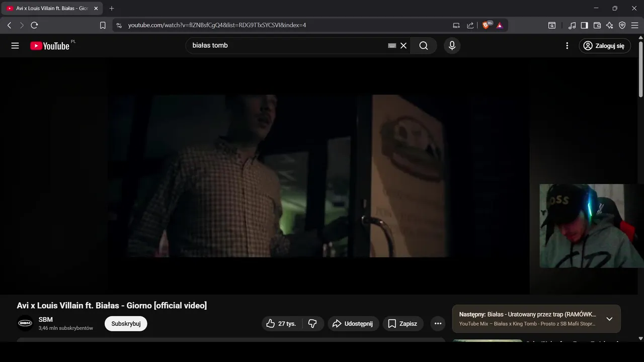
Task: Click Zaloguj się sign-in button
Action: tap(605, 46)
